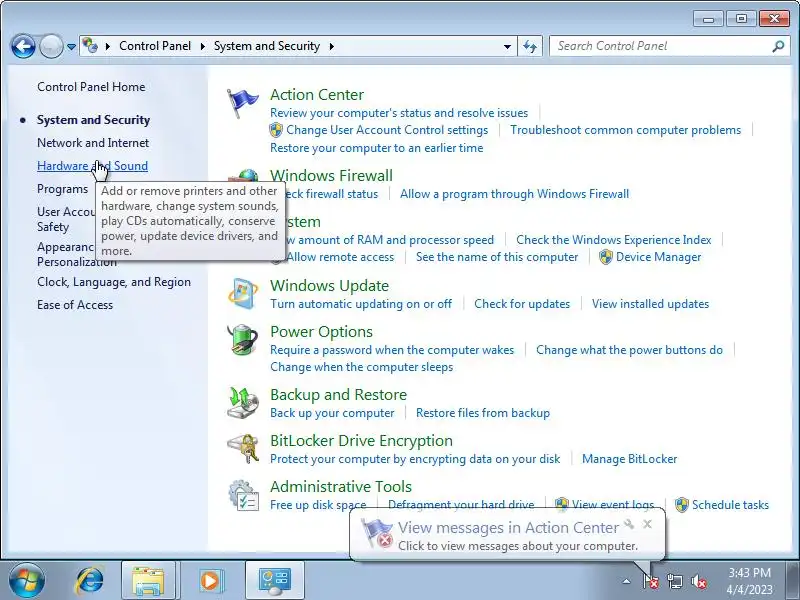The image size is (800, 600).
Task: Click the Control Panel breadcrumb
Action: click(x=155, y=46)
